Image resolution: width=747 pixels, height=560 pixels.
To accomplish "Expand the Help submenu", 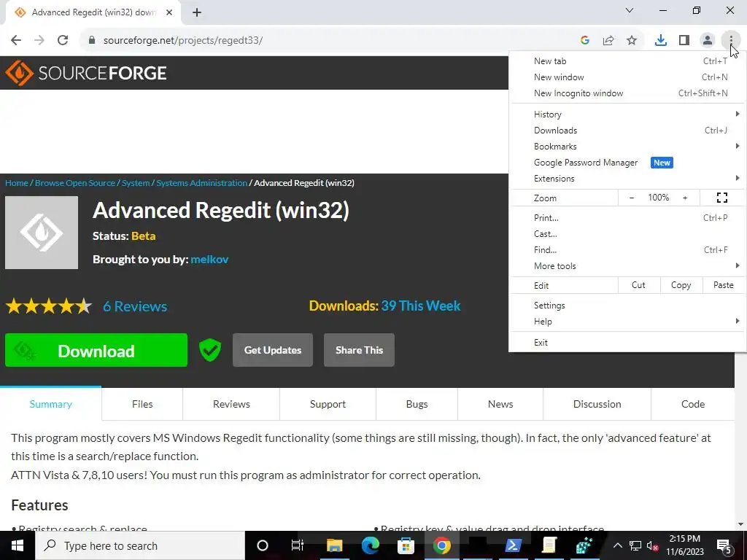I will [x=627, y=322].
